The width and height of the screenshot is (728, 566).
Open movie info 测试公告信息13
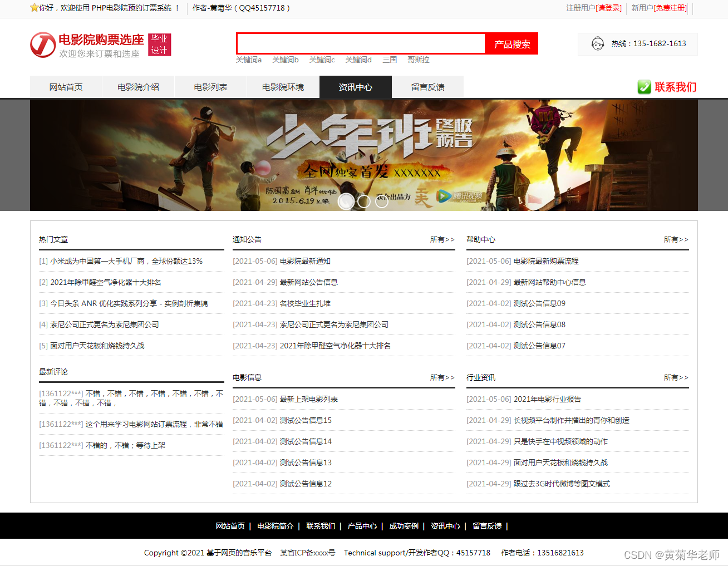click(x=306, y=462)
